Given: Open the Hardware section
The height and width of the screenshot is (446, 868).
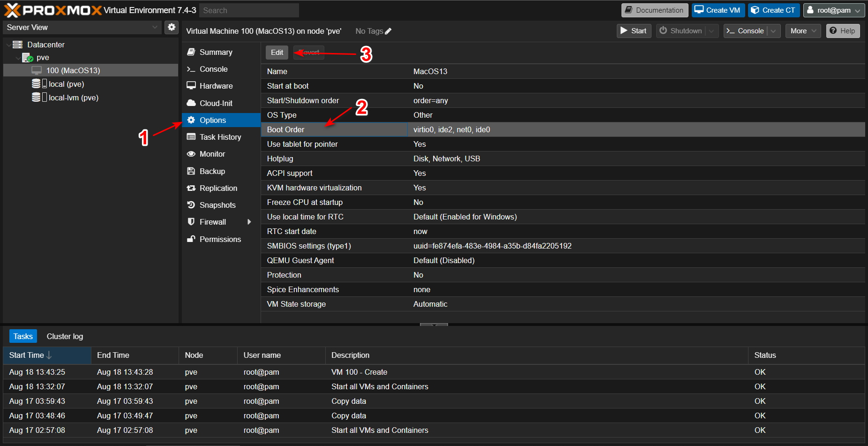Looking at the screenshot, I should tap(216, 86).
